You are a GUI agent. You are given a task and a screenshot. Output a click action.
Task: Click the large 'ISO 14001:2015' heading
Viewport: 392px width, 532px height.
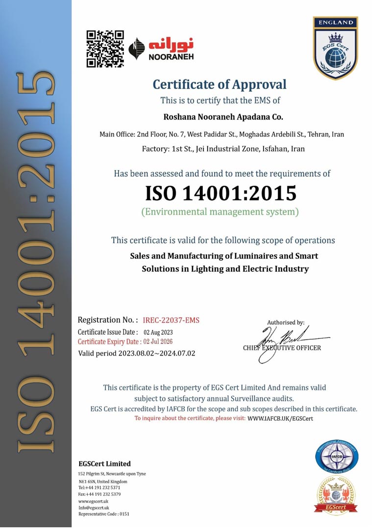pyautogui.click(x=221, y=193)
